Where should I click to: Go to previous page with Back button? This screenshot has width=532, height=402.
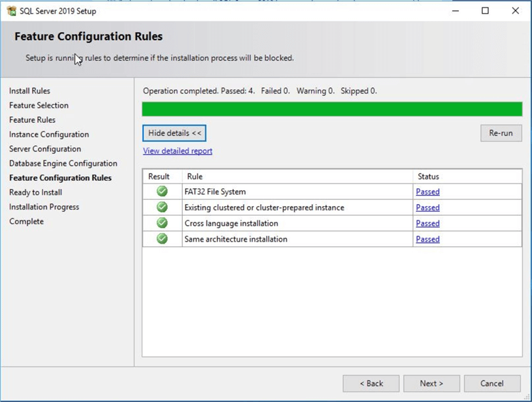tap(371, 384)
